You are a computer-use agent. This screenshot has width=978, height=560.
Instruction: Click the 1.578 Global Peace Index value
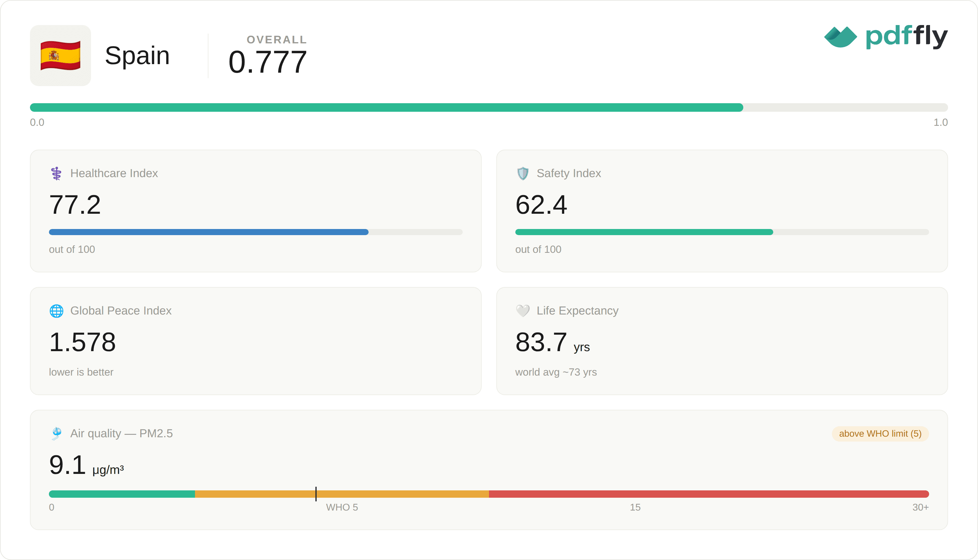tap(83, 342)
